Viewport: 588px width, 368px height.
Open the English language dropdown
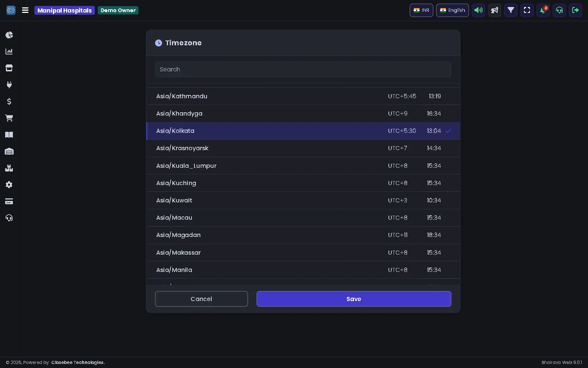pos(452,10)
